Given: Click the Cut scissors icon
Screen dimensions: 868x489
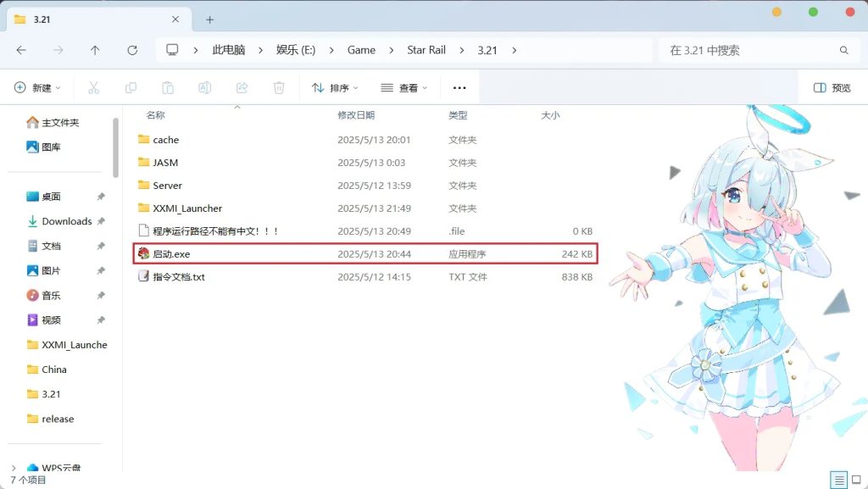Looking at the screenshot, I should (93, 87).
